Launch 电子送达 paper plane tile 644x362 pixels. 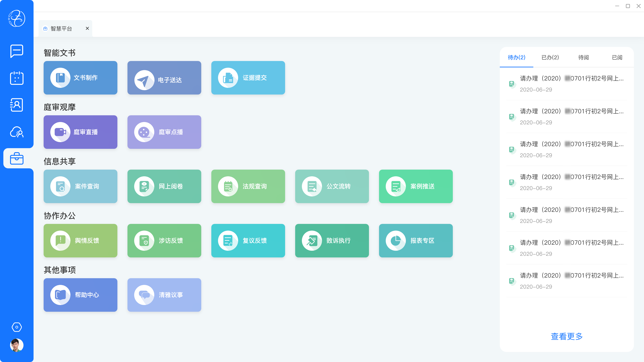(164, 78)
